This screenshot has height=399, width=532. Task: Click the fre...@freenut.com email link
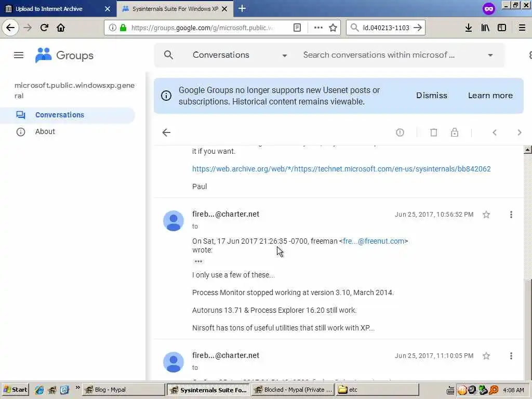374,241
